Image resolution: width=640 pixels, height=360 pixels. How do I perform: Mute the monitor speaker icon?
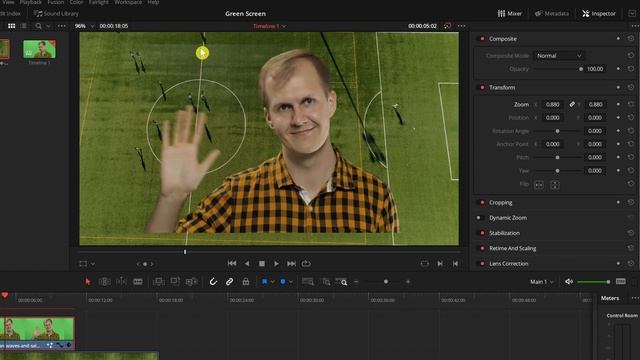[x=569, y=282]
